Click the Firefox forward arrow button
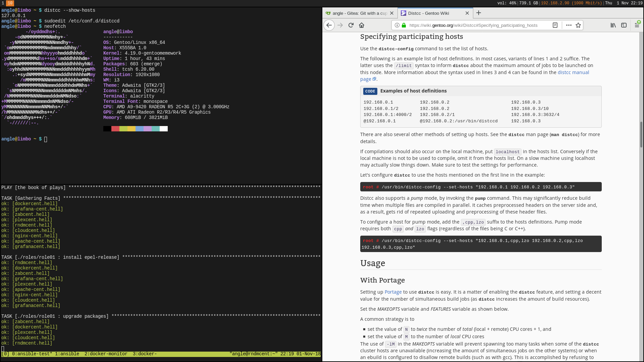This screenshot has height=362, width=644. (x=340, y=25)
